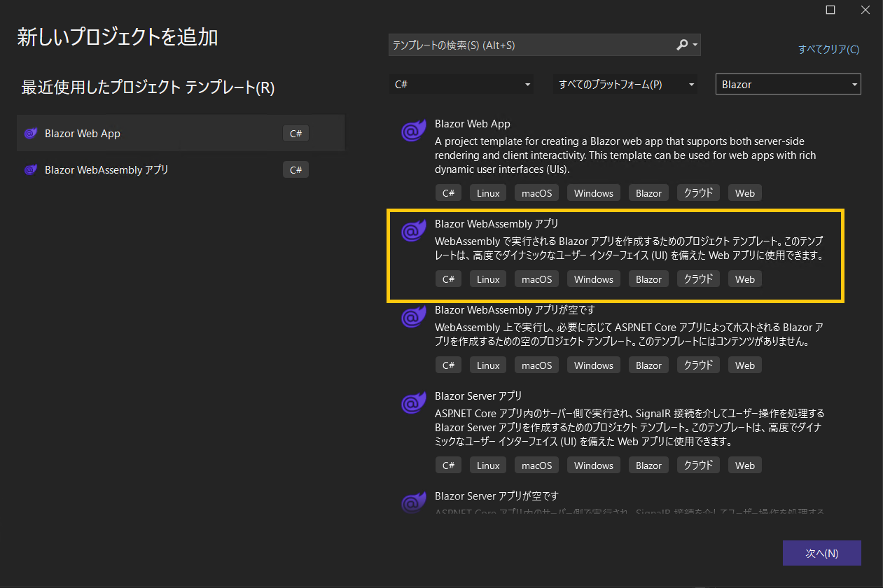Click the クラウド tag under Blazor Server アプリ
Viewport: 883px width, 588px height.
point(698,465)
